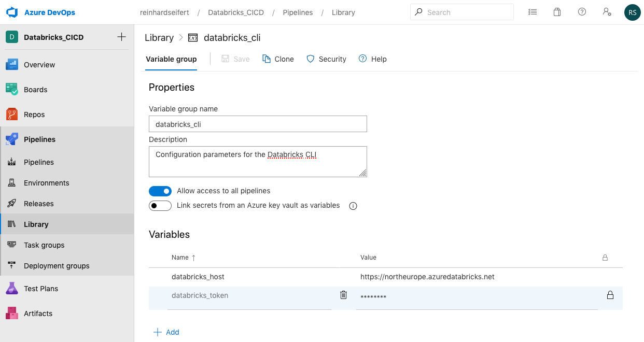
Task: Click the Search box in header
Action: pyautogui.click(x=462, y=12)
